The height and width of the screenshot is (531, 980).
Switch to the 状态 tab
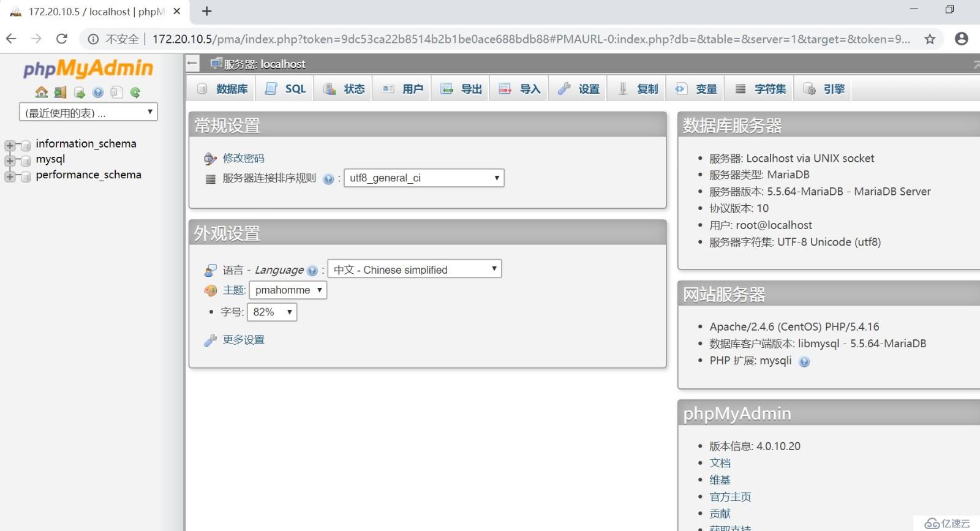344,89
